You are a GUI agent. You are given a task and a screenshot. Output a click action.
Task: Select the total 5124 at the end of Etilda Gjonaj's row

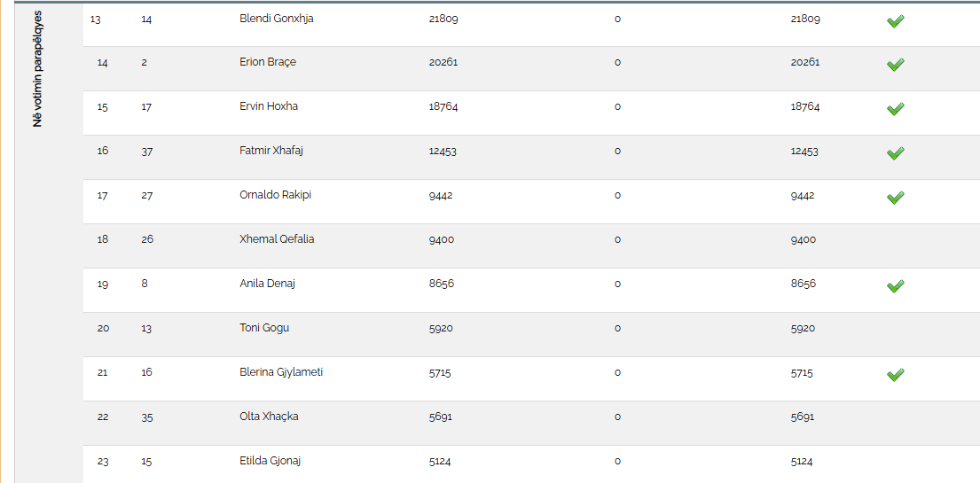coord(802,462)
